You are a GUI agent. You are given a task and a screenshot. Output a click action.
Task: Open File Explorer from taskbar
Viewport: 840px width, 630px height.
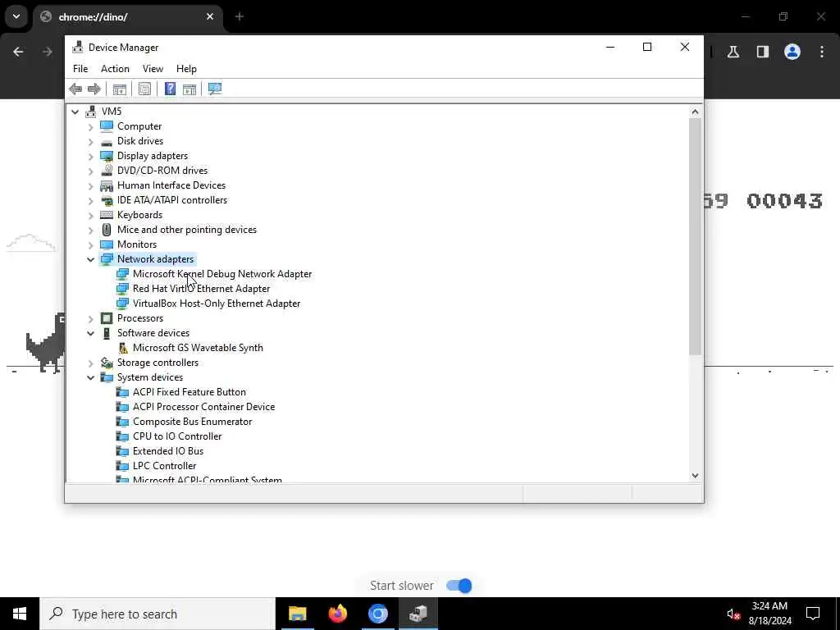[x=297, y=614]
